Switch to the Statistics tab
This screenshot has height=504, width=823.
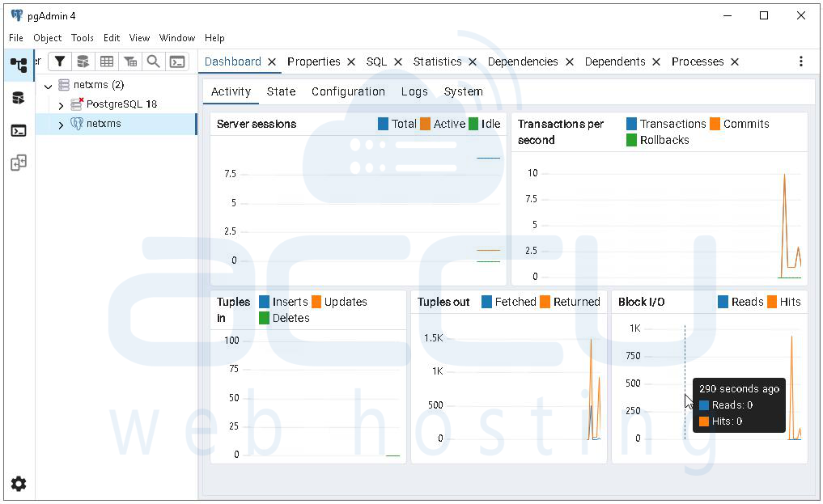(x=437, y=61)
